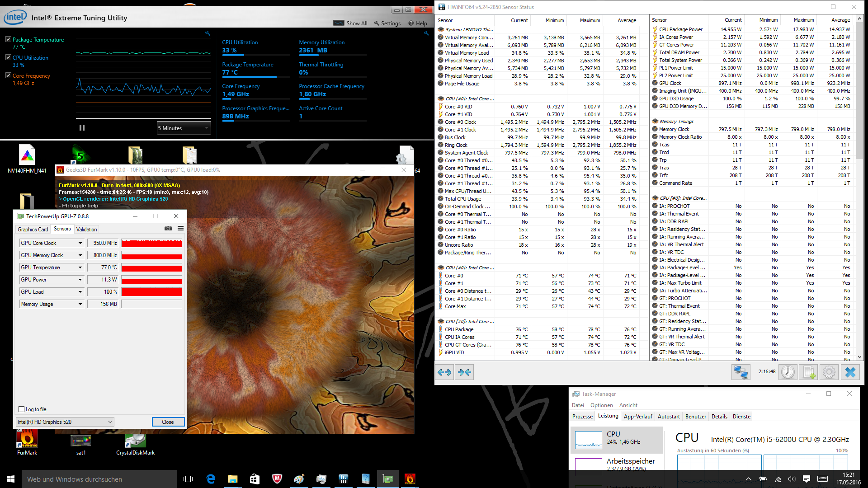Screen dimensions: 868x488
Task: Switch to GPU-Z Graphics Card tab
Action: click(x=33, y=230)
